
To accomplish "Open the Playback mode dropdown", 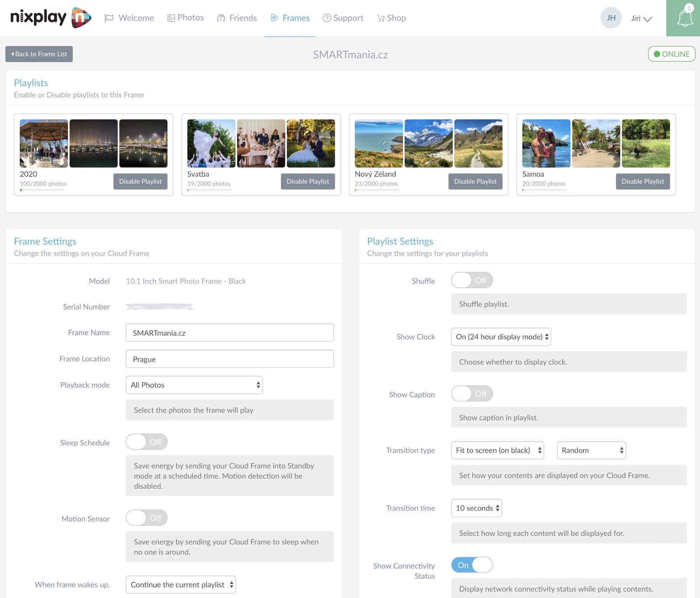I will click(194, 385).
